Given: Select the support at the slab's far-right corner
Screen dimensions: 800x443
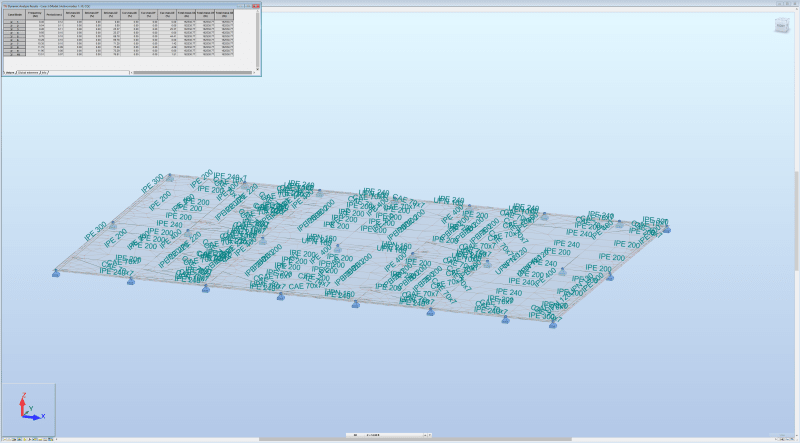Looking at the screenshot, I should pyautogui.click(x=666, y=230).
